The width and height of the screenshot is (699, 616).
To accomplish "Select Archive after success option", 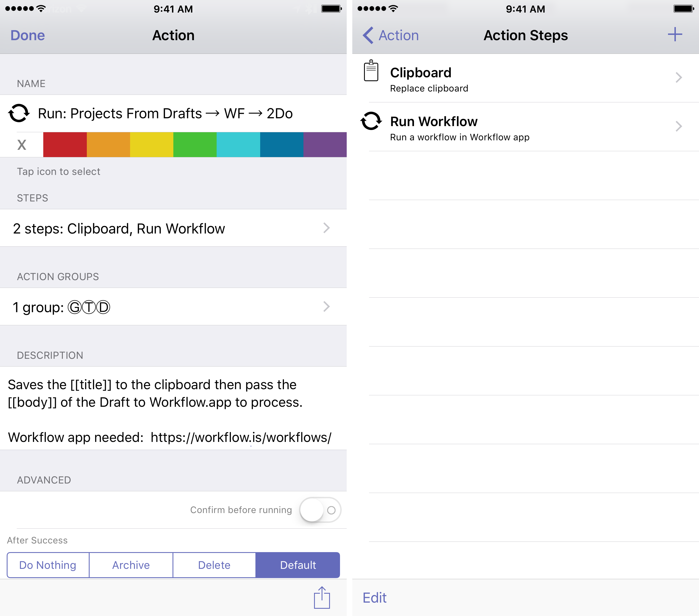I will click(x=131, y=565).
